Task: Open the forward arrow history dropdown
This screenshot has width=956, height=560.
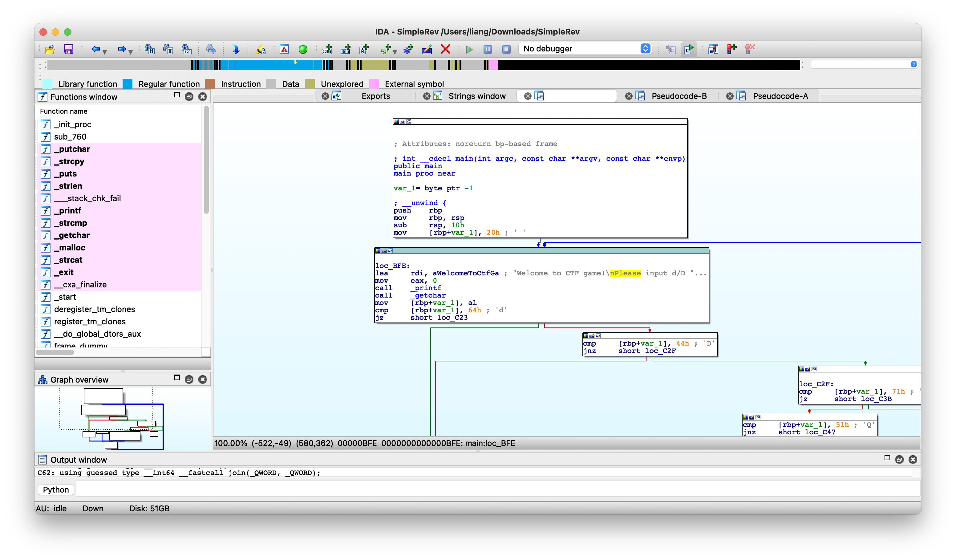Action: point(131,52)
